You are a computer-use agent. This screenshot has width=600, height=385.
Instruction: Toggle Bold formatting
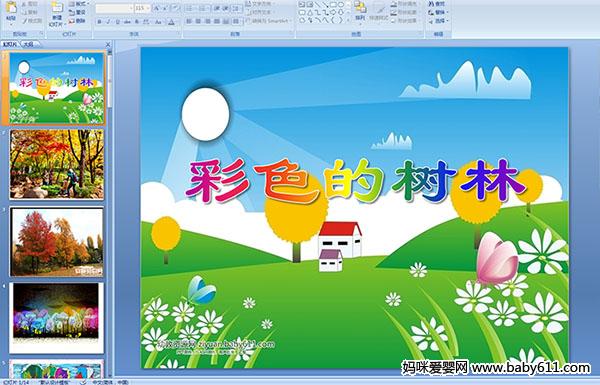click(x=99, y=22)
